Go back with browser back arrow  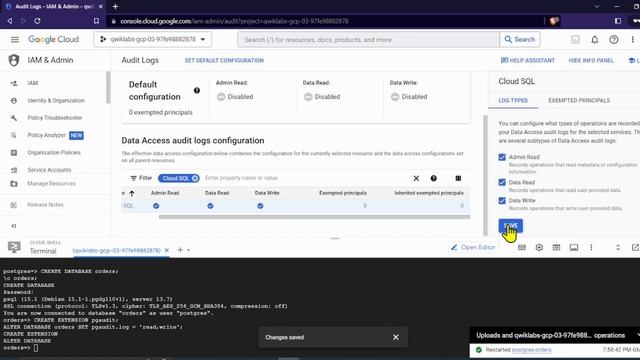click(10, 21)
